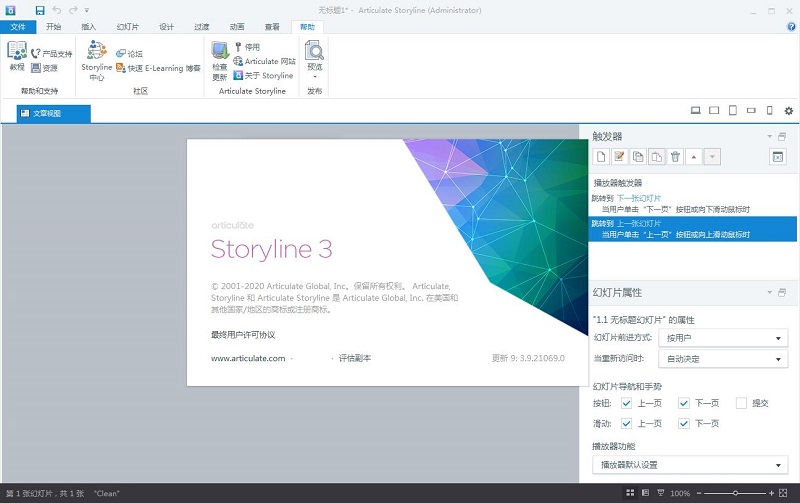This screenshot has width=800, height=503.
Task: Create a new trigger in 触发器 panel
Action: pyautogui.click(x=601, y=156)
